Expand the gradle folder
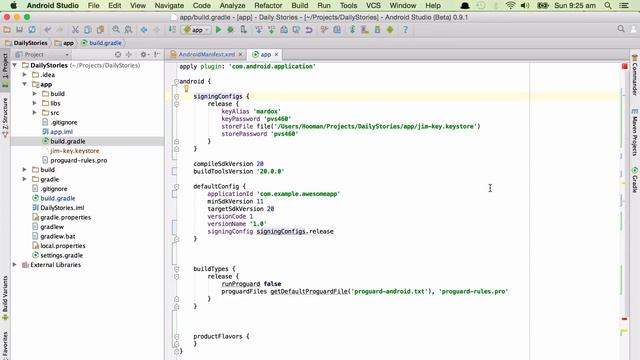This screenshot has width=640, height=360. 24,179
